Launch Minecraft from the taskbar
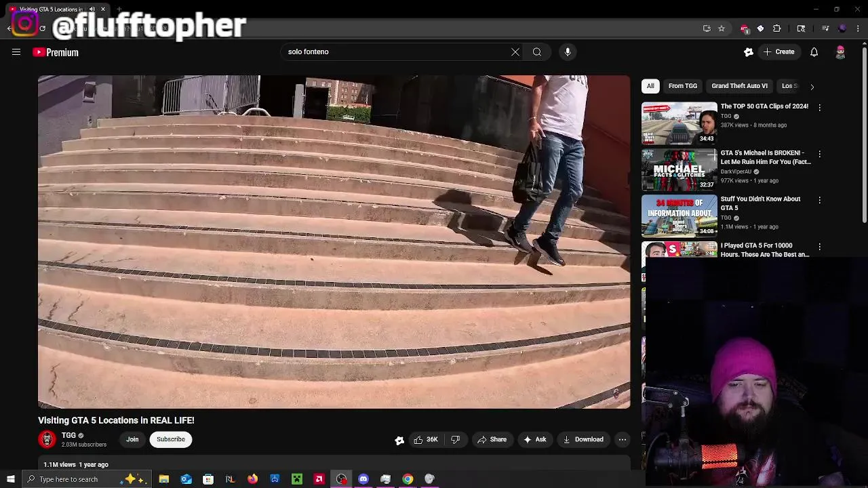The image size is (868, 488). pyautogui.click(x=297, y=479)
